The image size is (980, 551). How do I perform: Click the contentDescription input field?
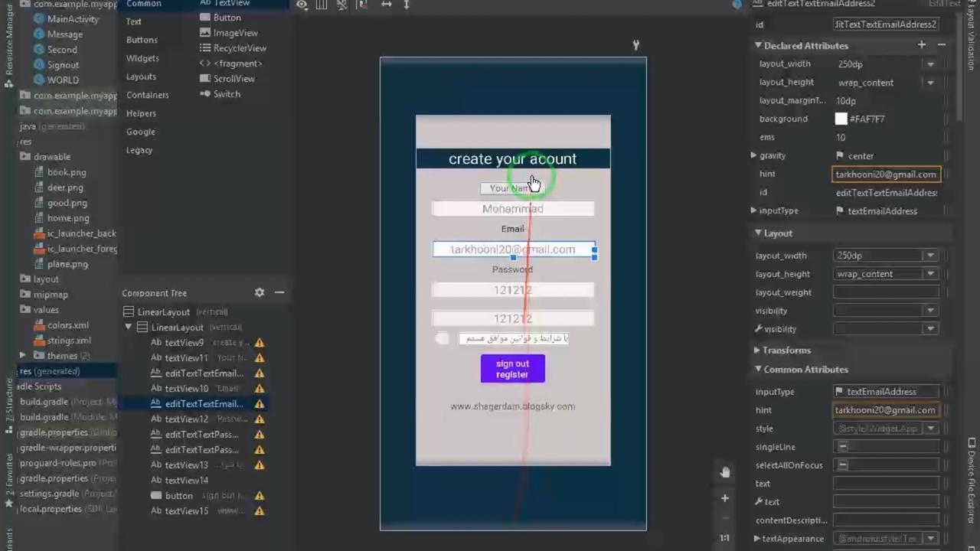[886, 520]
